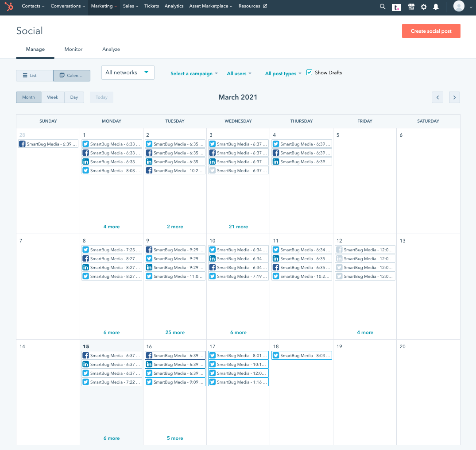The image size is (476, 450).
Task: Open the All post types filter
Action: pyautogui.click(x=283, y=73)
